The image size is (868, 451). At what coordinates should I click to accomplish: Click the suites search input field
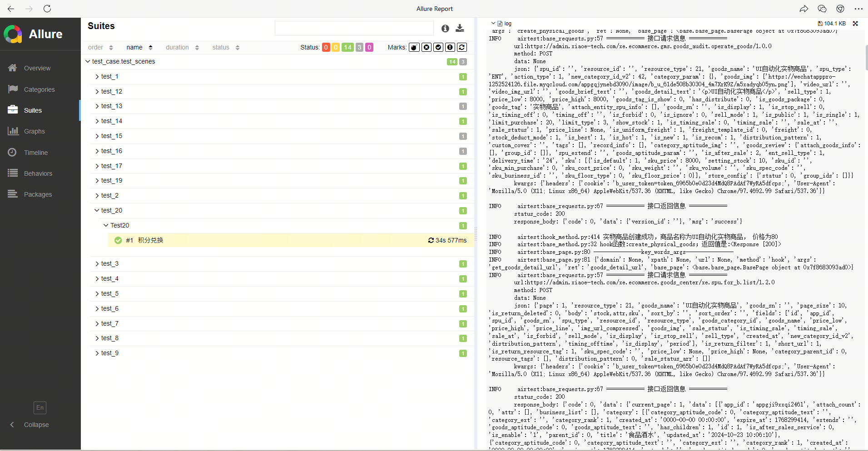point(354,28)
